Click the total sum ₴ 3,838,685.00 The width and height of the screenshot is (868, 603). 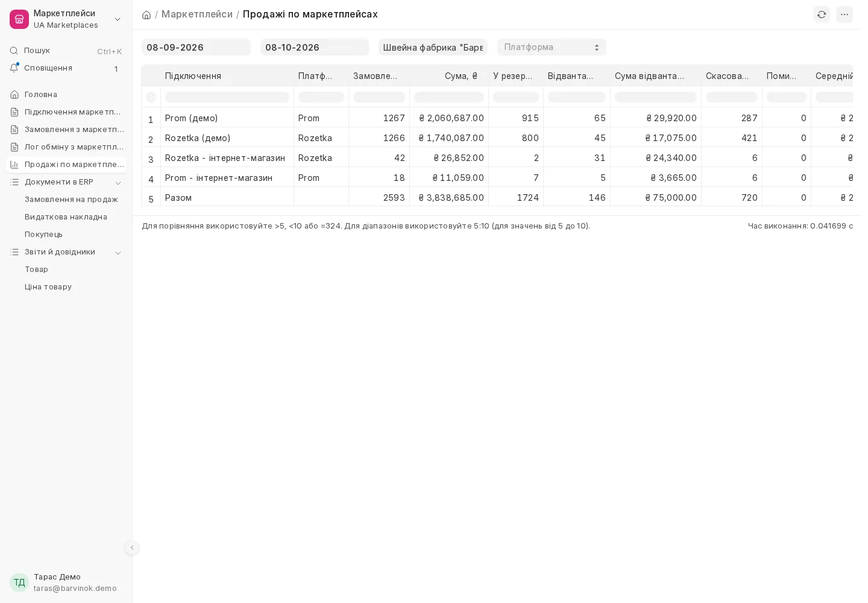tap(451, 198)
